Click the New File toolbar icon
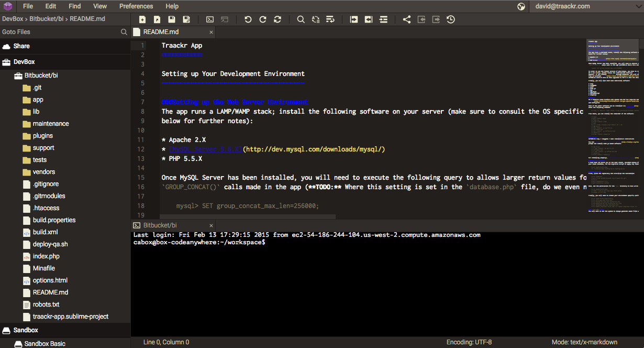The height and width of the screenshot is (348, 644). [x=142, y=19]
